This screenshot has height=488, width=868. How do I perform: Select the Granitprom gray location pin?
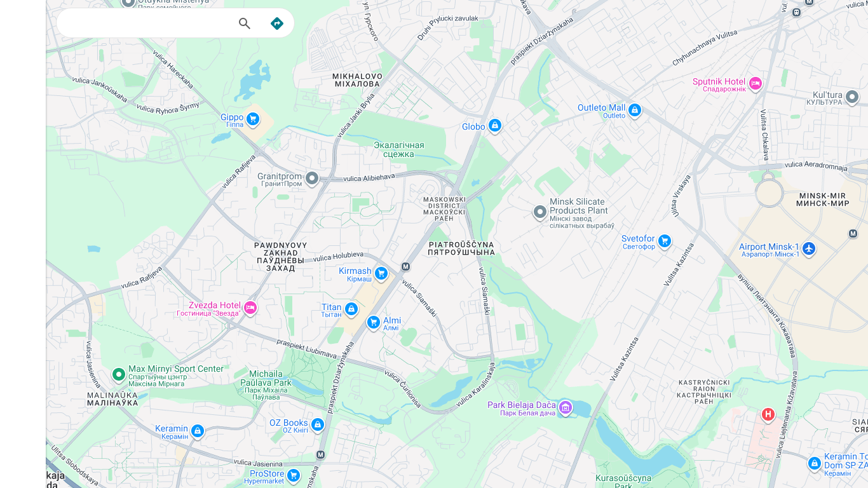tap(312, 178)
